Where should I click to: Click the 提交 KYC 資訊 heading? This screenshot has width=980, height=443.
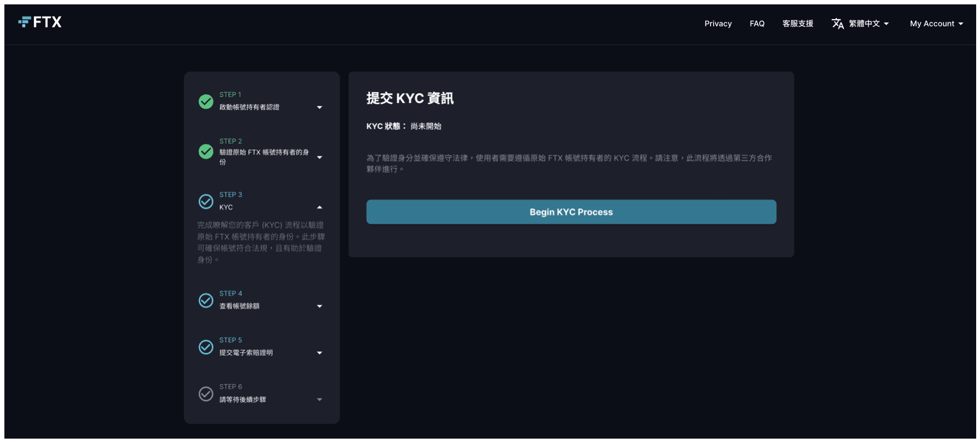click(410, 98)
